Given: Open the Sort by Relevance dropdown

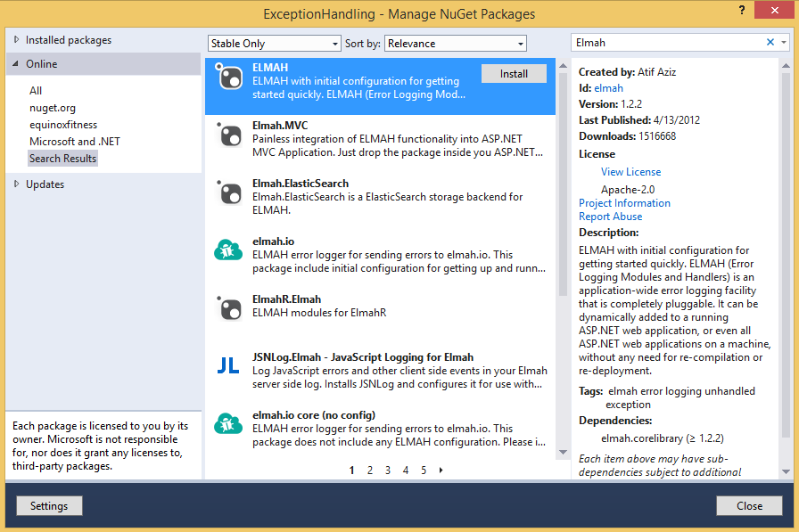Looking at the screenshot, I should (x=456, y=44).
